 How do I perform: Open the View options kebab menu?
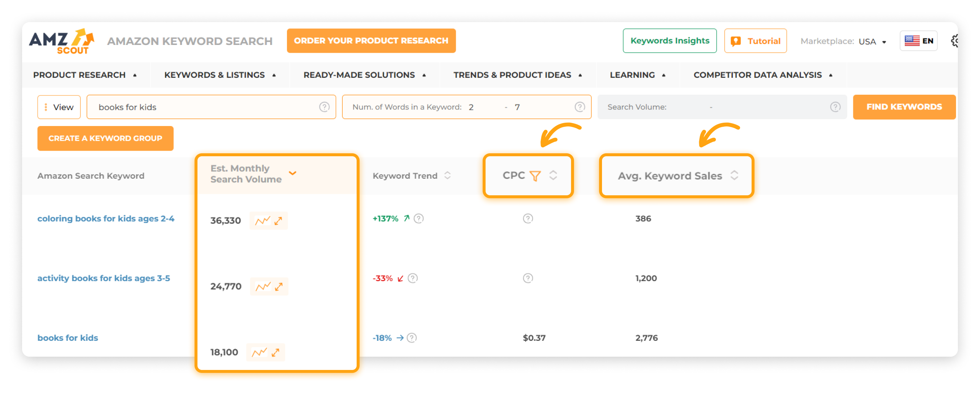[x=46, y=107]
